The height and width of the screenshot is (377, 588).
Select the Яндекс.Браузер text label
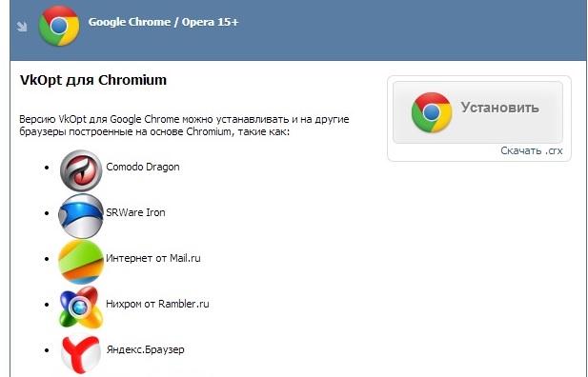coord(145,349)
